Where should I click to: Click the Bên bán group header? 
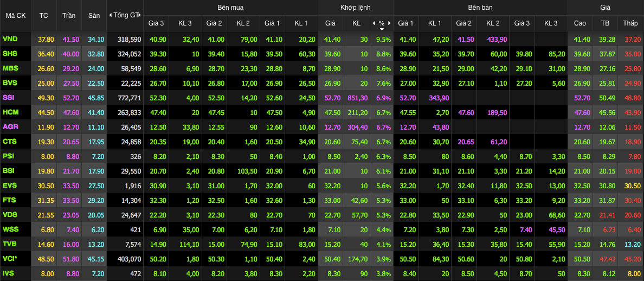(x=480, y=8)
